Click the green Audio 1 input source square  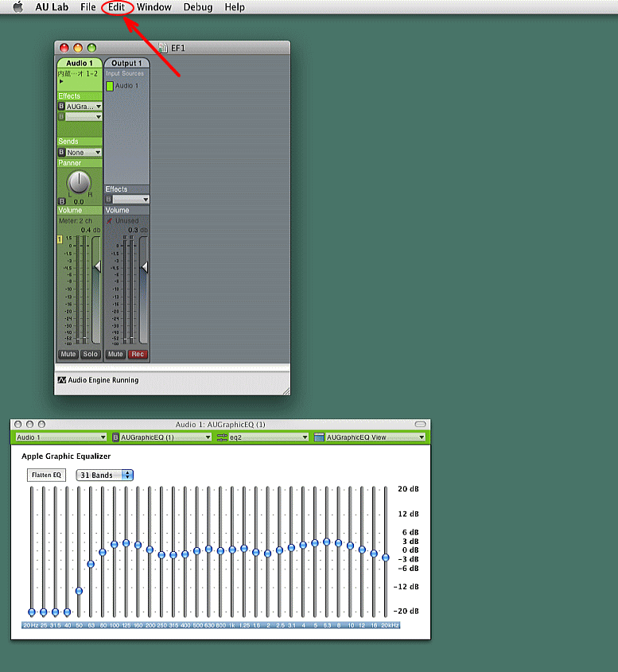[110, 86]
